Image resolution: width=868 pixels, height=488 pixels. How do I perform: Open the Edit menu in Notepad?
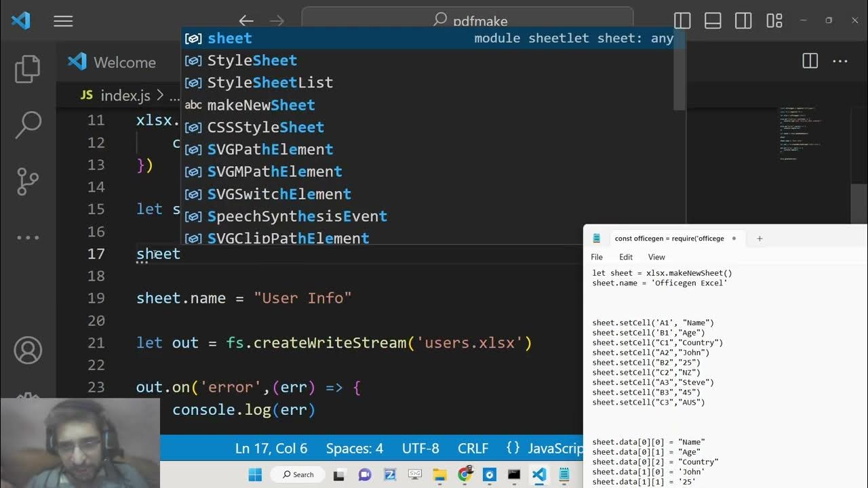pyautogui.click(x=625, y=257)
